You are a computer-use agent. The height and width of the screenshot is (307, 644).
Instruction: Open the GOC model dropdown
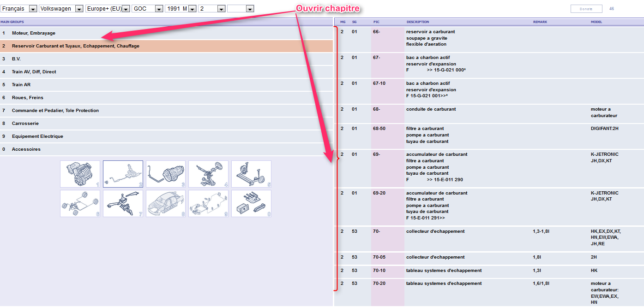coord(148,9)
